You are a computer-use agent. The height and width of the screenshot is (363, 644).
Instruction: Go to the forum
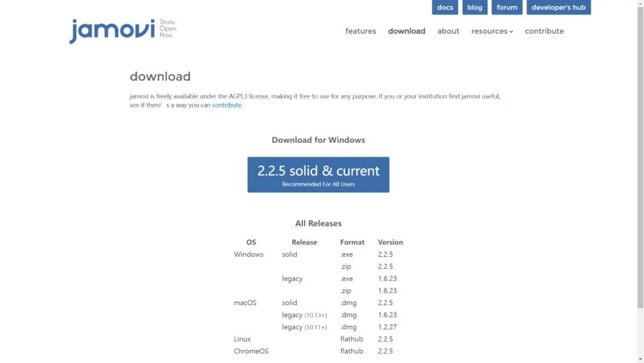pos(507,7)
